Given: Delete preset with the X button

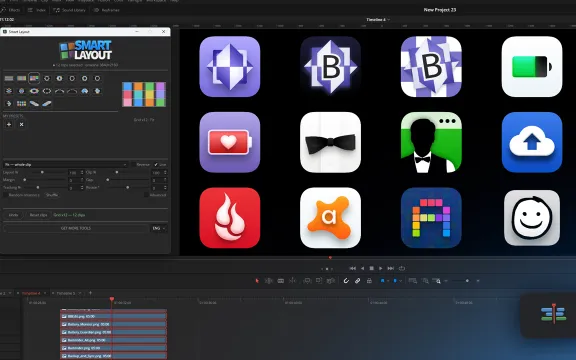Looking at the screenshot, I should click(x=21, y=125).
